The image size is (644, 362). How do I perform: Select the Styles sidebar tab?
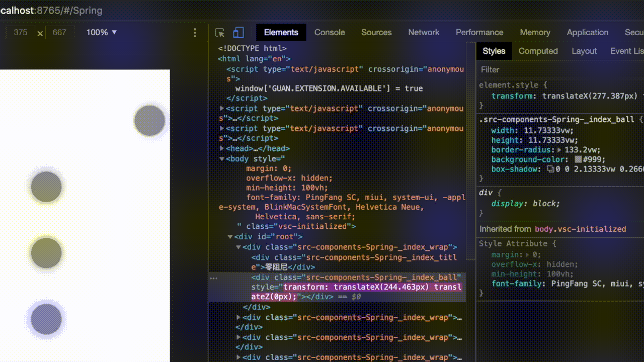pos(494,51)
